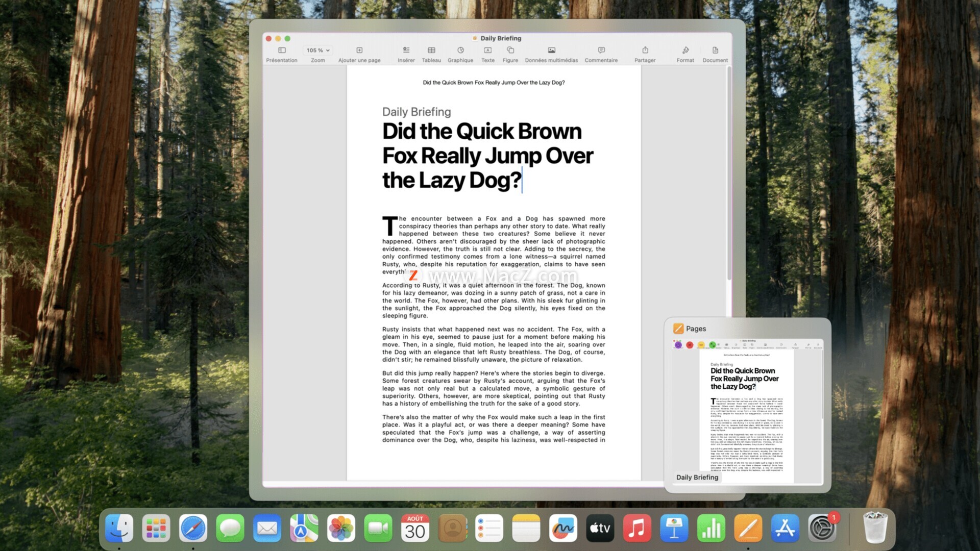Open the Insérer menu in the toolbar
Viewport: 980px width, 551px height.
click(406, 50)
